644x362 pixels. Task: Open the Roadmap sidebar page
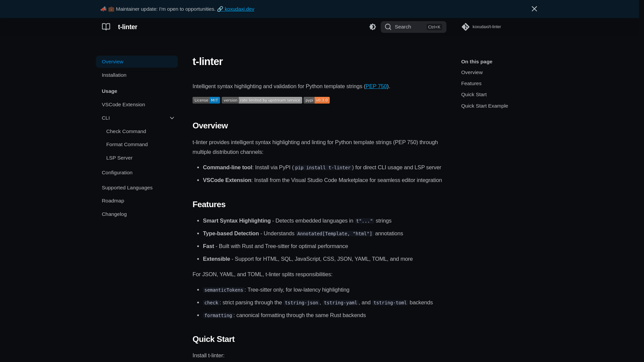coord(137,201)
